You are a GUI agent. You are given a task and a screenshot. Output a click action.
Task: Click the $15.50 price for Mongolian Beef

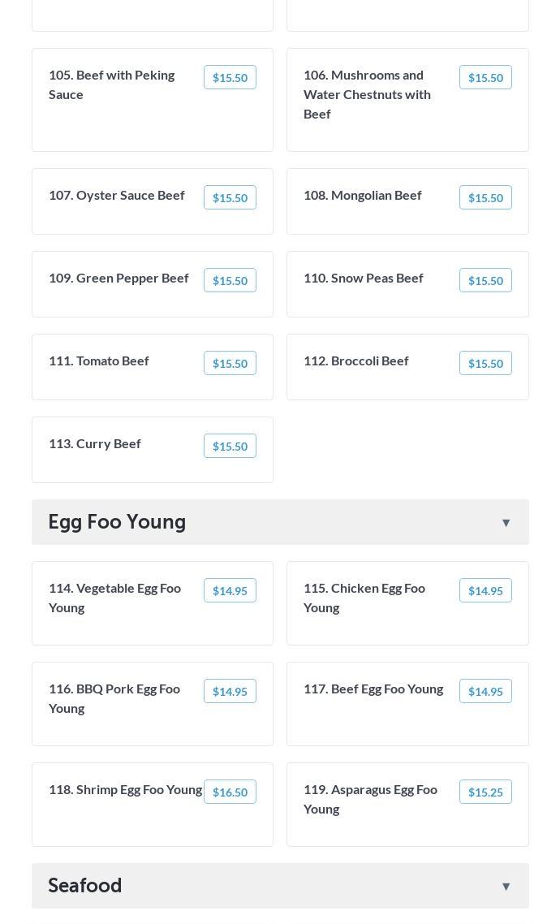click(x=485, y=197)
